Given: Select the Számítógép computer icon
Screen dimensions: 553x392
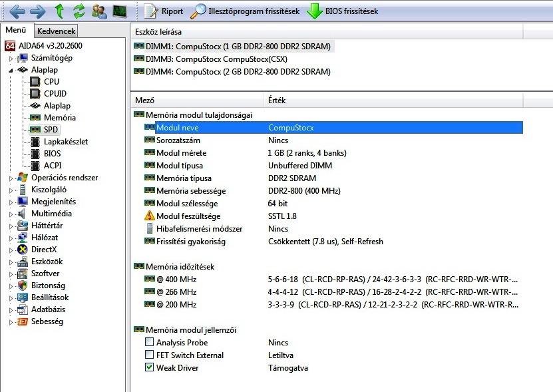Looking at the screenshot, I should [x=23, y=58].
